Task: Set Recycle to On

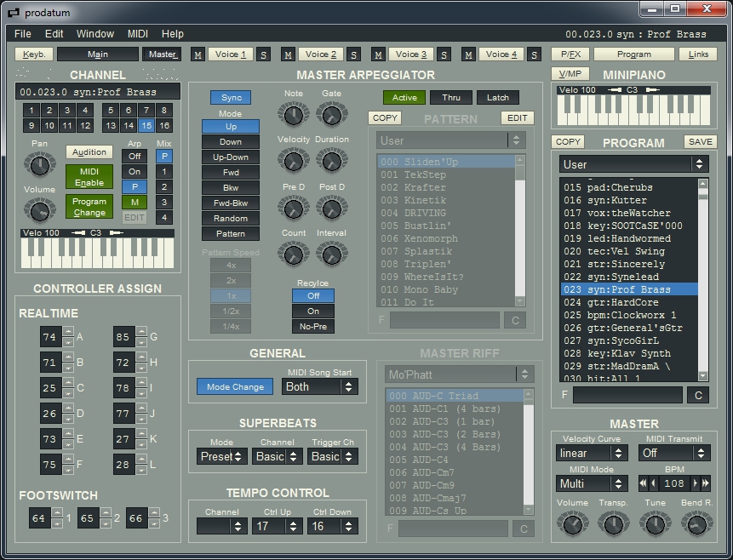Action: [313, 311]
